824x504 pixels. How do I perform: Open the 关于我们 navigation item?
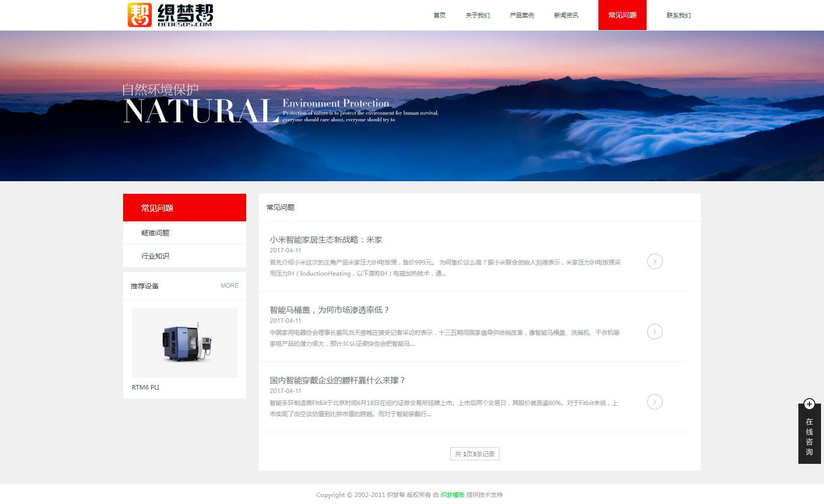click(x=477, y=15)
